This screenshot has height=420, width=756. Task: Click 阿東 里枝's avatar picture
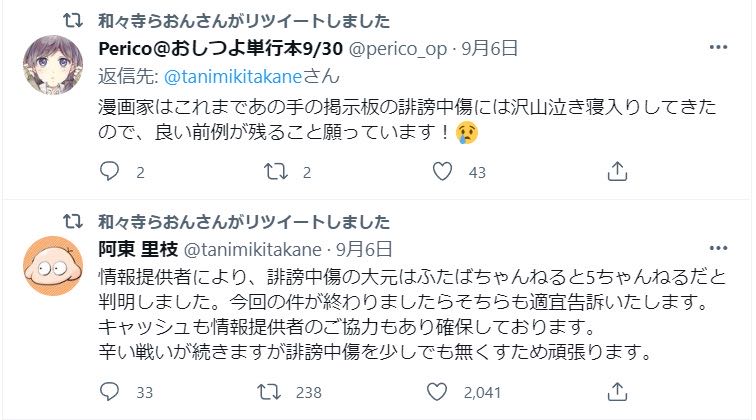[50, 265]
